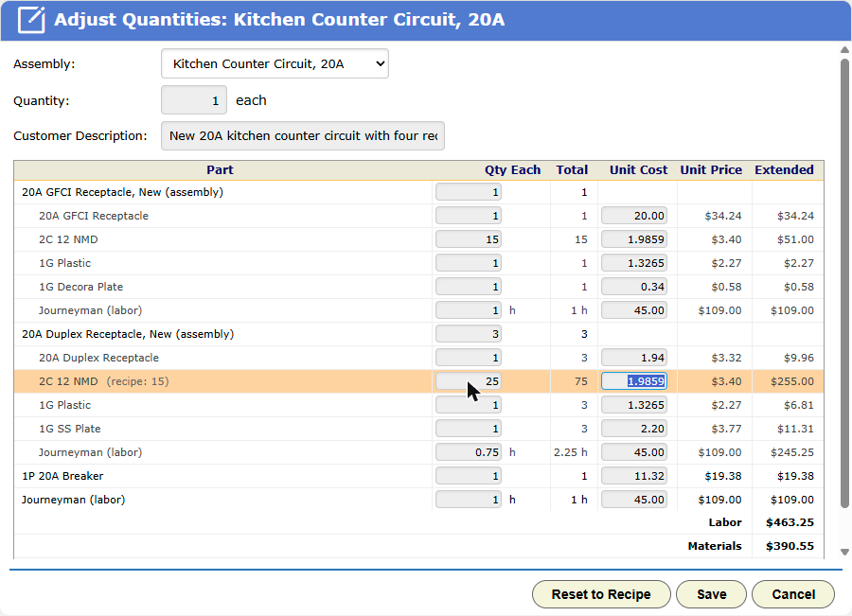Click scrollbar up arrow
Viewport: 852px width, 616px height.
(x=844, y=50)
